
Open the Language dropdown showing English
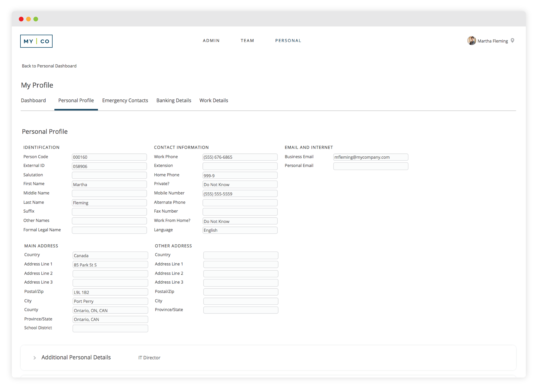click(240, 230)
